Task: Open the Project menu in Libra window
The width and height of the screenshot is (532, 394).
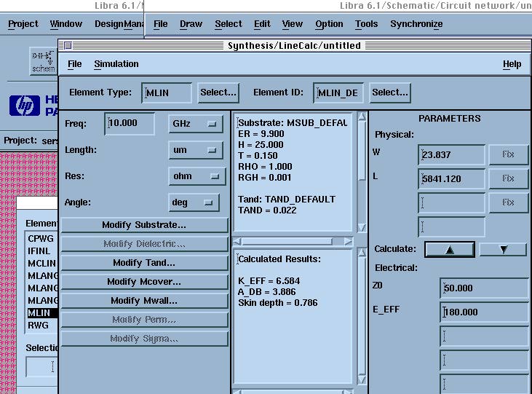Action: 23,24
